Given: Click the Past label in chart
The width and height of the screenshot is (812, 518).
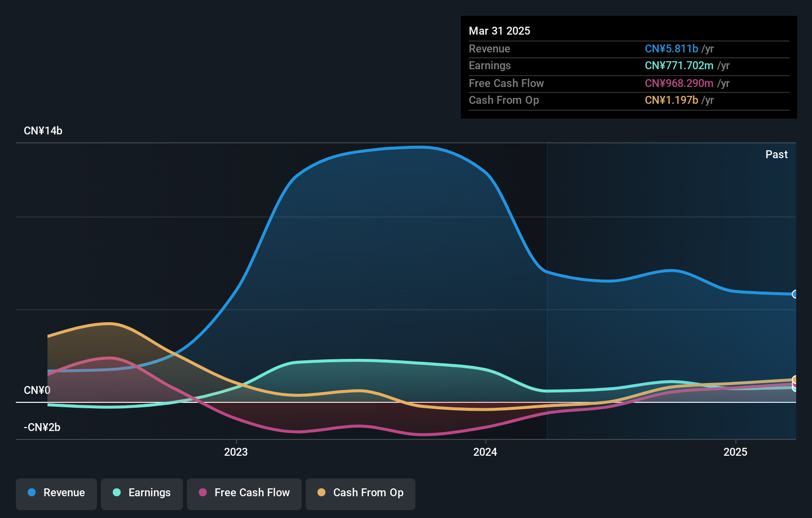Looking at the screenshot, I should coord(776,155).
